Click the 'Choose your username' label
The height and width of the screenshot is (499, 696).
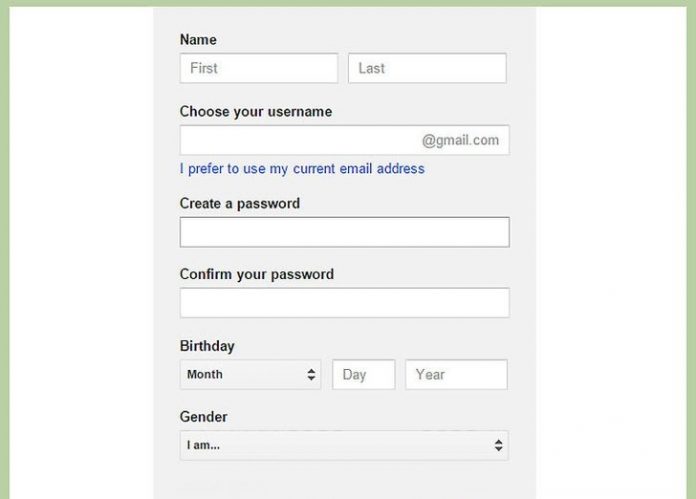(256, 112)
